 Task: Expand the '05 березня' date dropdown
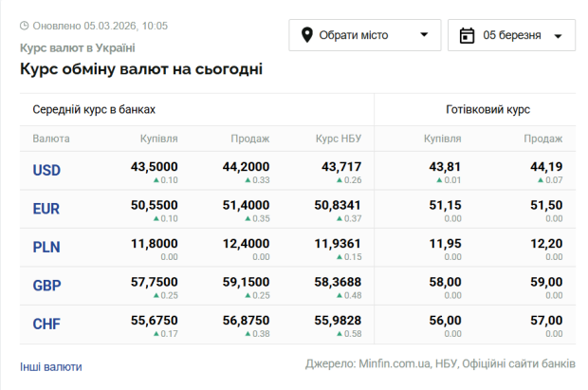point(511,35)
